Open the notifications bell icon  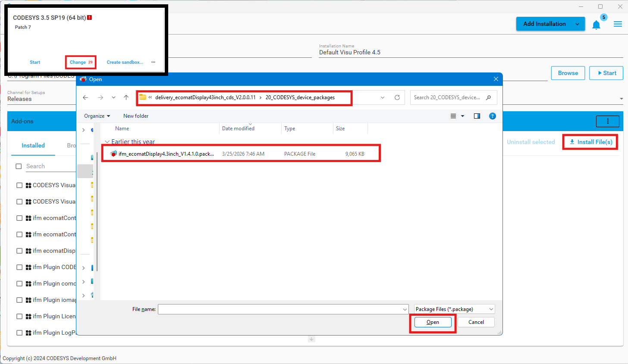596,25
